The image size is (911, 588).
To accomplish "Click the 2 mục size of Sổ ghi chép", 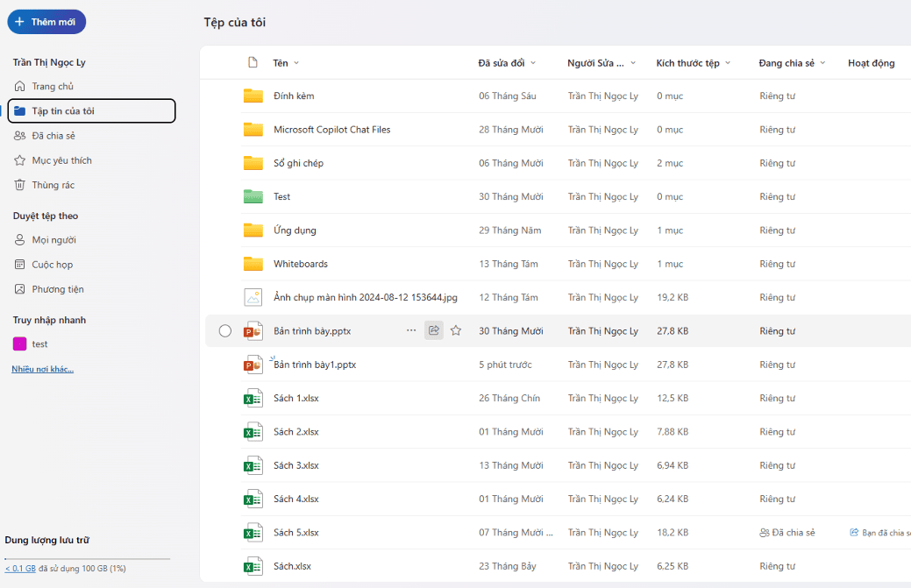I will pos(670,163).
